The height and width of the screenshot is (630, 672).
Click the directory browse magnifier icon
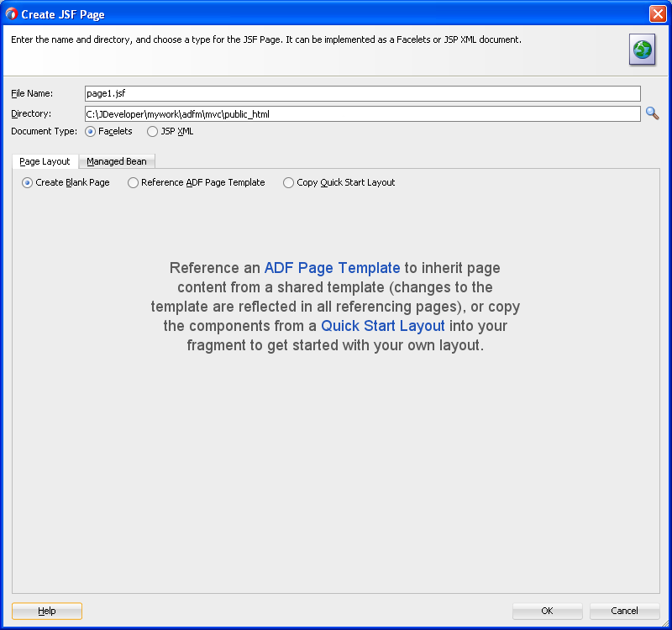click(x=652, y=113)
